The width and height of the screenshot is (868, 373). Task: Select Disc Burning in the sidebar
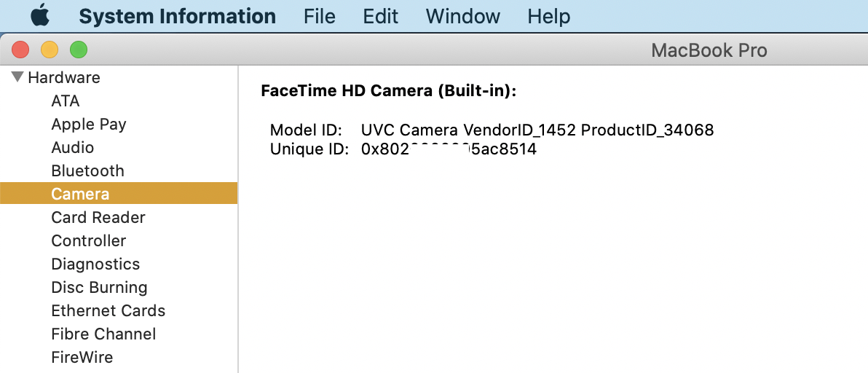pos(99,288)
